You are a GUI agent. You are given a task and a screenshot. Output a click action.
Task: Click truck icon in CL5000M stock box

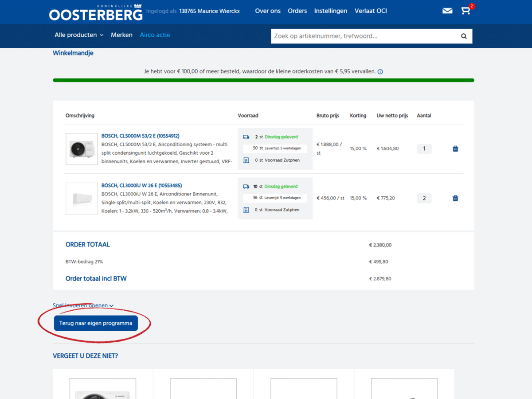point(246,137)
